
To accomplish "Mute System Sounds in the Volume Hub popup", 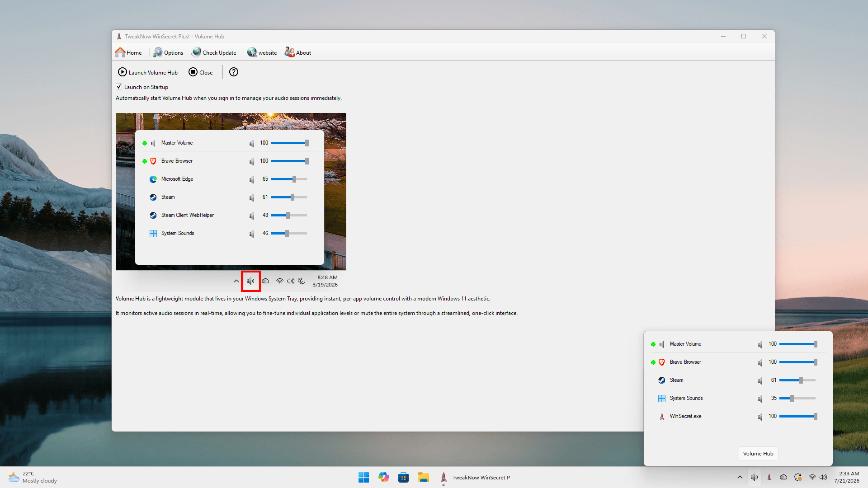I will tap(760, 399).
